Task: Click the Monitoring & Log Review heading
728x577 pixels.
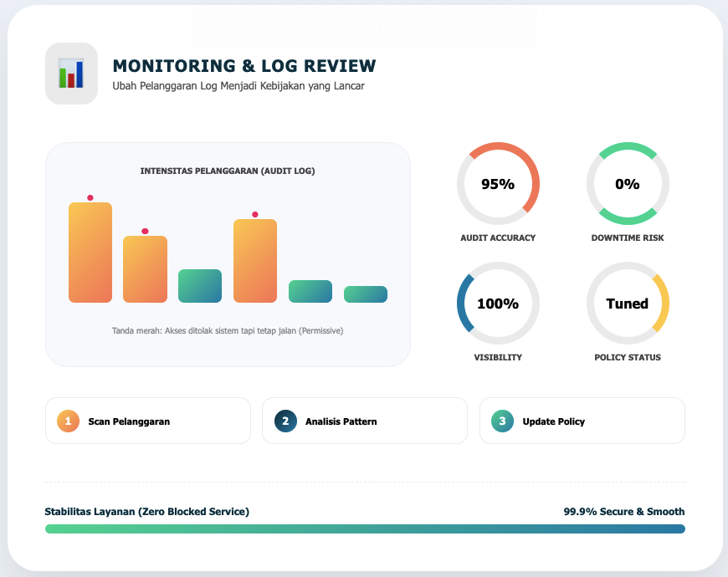Action: (244, 66)
